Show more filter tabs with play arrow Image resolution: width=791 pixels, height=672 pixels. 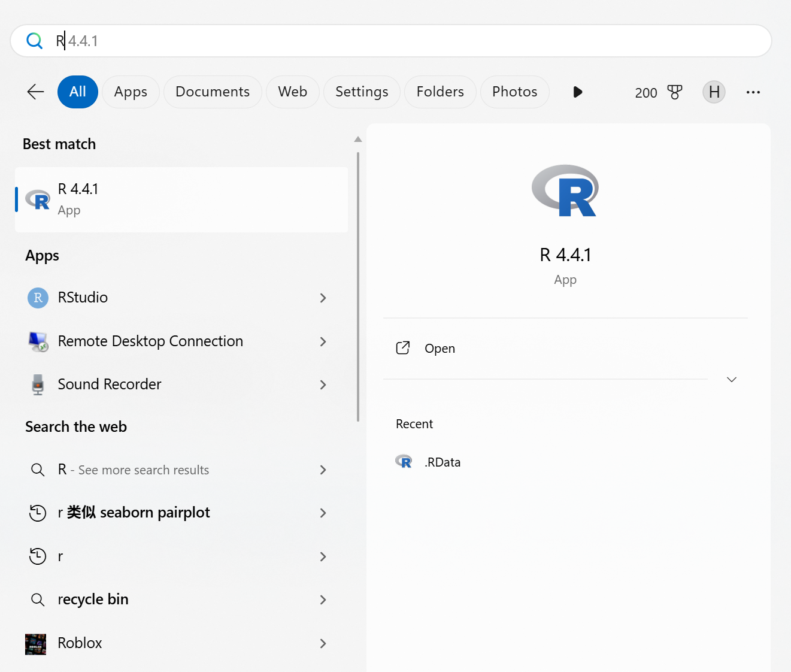click(x=578, y=92)
